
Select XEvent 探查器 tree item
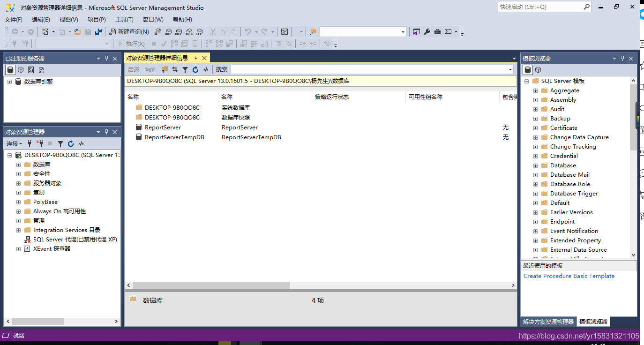click(52, 249)
